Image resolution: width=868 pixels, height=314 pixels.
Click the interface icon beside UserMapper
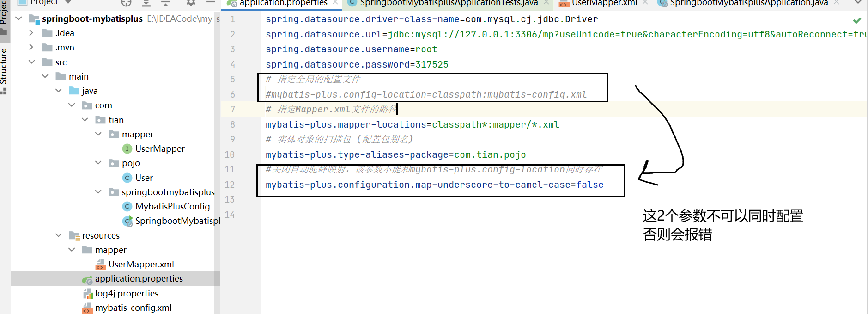pyautogui.click(x=127, y=148)
